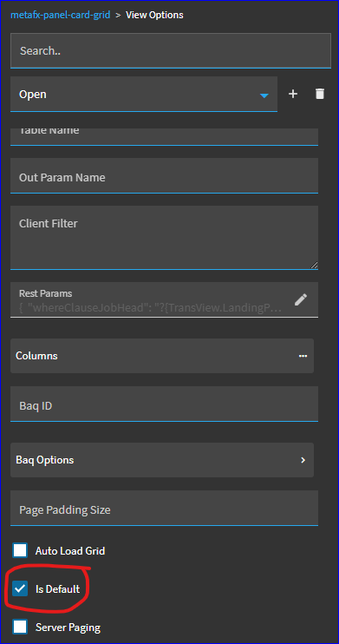Click the pencil icon for Rest Params
The width and height of the screenshot is (339, 644).
[301, 299]
